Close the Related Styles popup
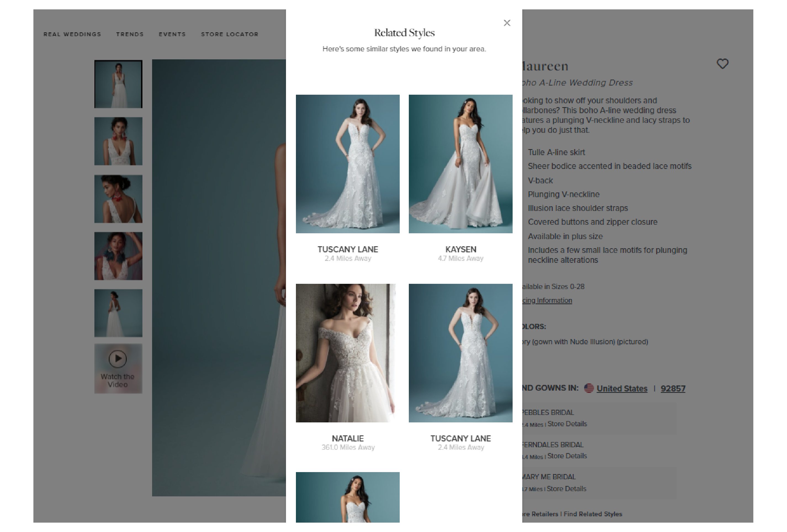The height and width of the screenshot is (532, 787). (507, 23)
